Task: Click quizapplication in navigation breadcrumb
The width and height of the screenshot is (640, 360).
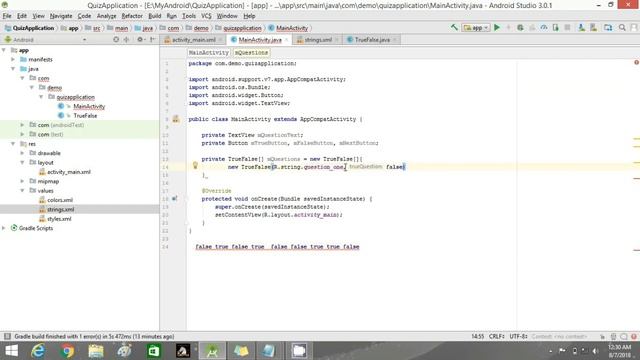Action: (x=242, y=28)
